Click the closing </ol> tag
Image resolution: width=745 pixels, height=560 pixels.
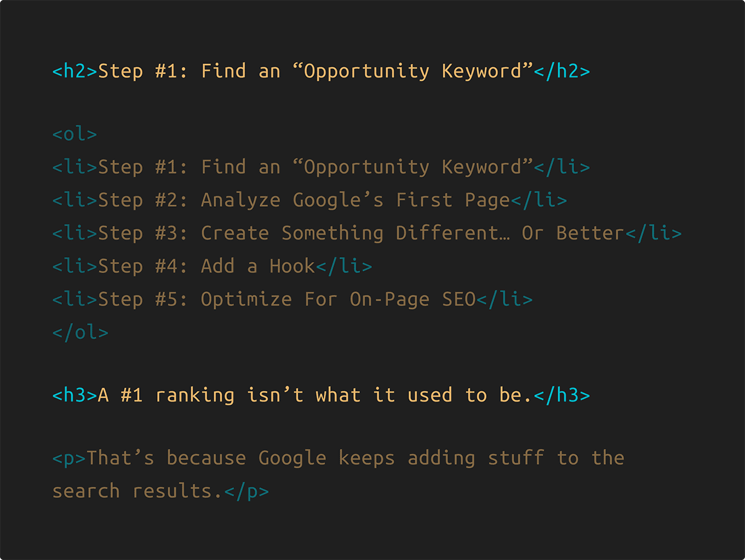tap(81, 333)
